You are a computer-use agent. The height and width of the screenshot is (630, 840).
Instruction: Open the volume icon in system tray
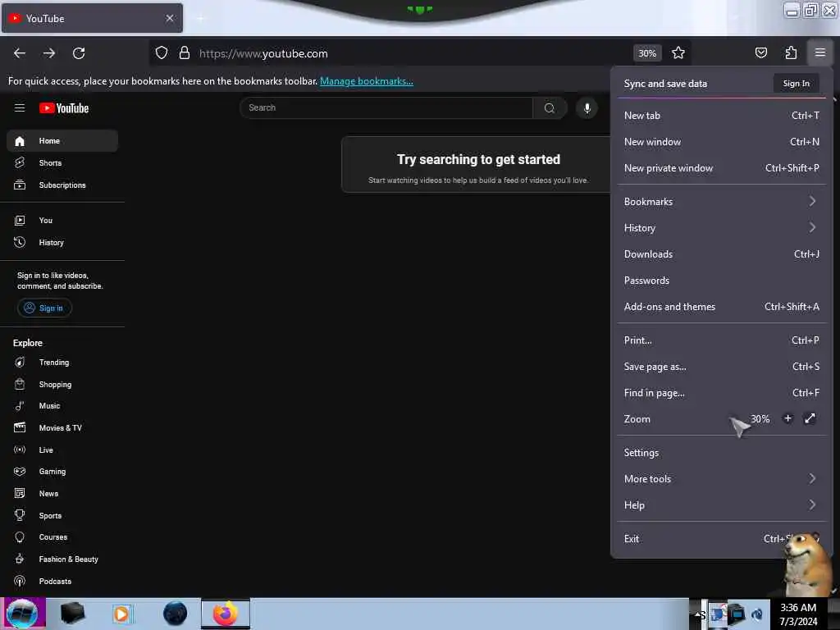tap(757, 614)
